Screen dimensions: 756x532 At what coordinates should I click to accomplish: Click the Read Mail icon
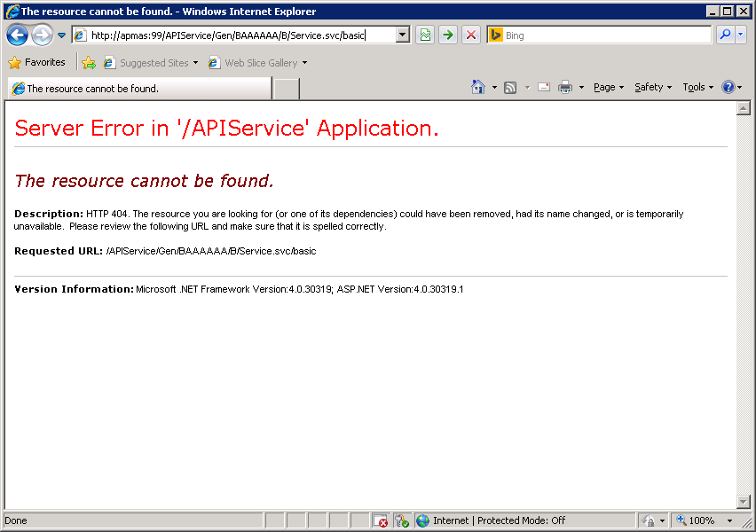[544, 87]
